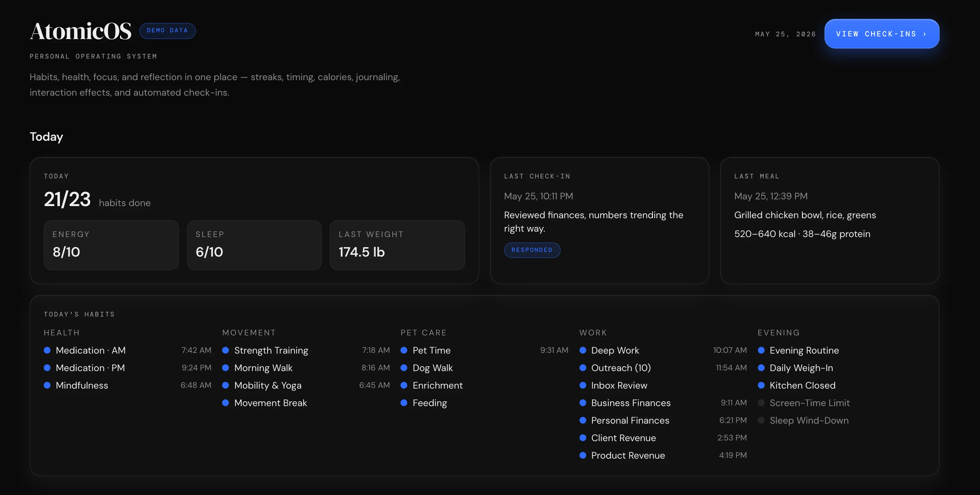The width and height of the screenshot is (980, 495).
Task: Click the "21/23" habits done count
Action: (x=67, y=199)
